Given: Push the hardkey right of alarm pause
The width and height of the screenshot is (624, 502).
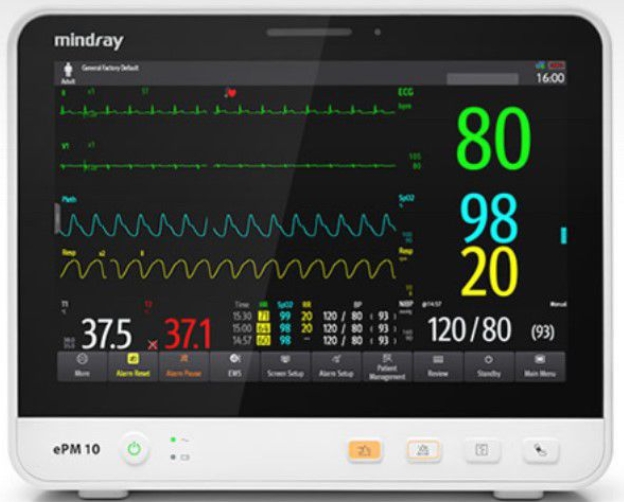Looking at the screenshot, I should 482,451.
